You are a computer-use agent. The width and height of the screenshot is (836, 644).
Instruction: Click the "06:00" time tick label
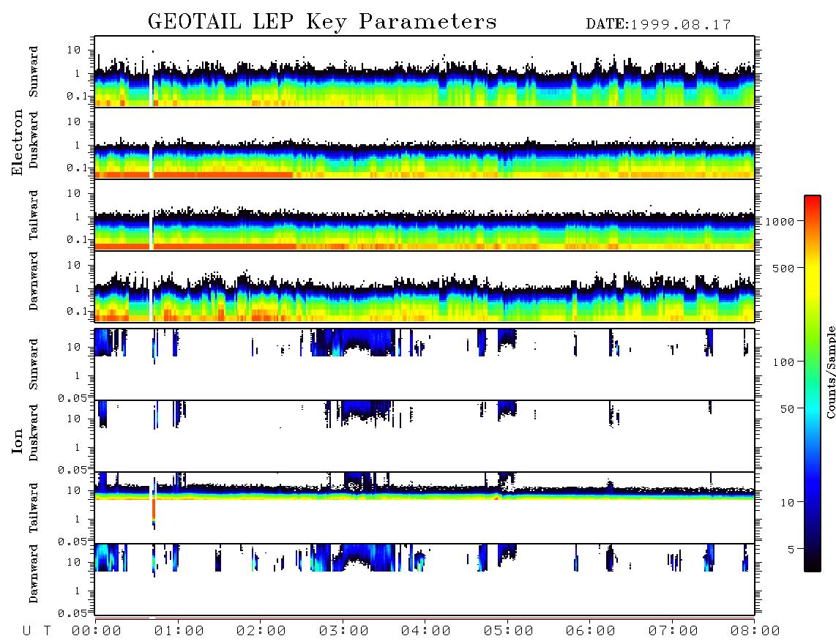click(x=591, y=631)
